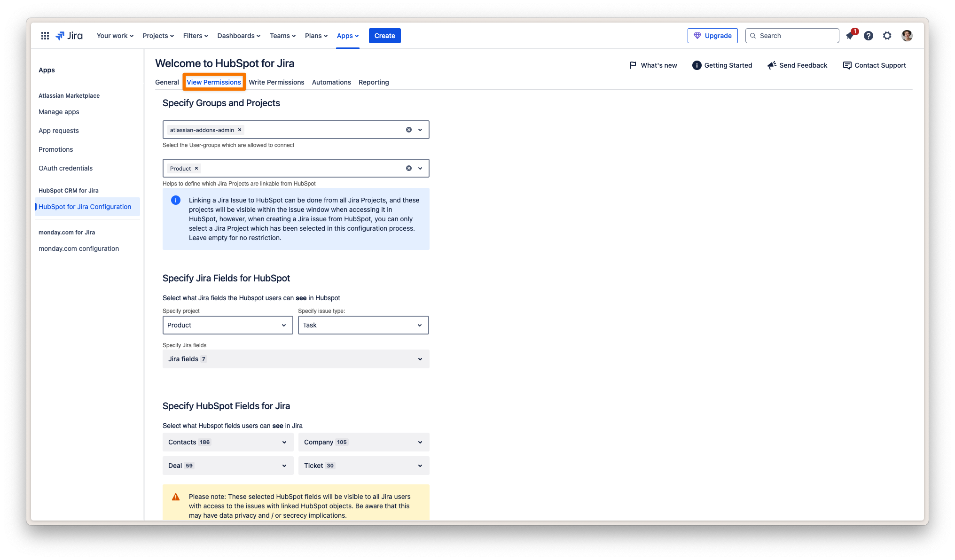Viewport: 955px width, 560px height.
Task: Open the Filters menu
Action: point(196,36)
